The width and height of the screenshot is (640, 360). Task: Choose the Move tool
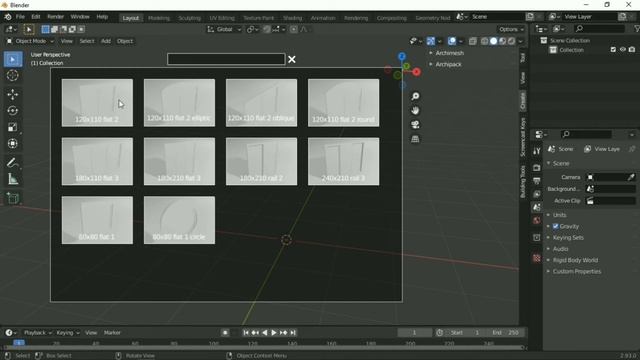pyautogui.click(x=13, y=94)
